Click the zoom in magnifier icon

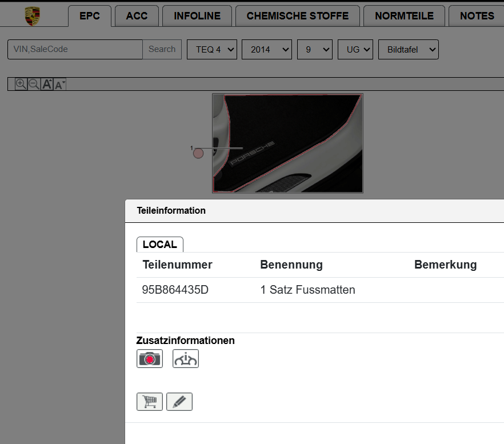[21, 85]
